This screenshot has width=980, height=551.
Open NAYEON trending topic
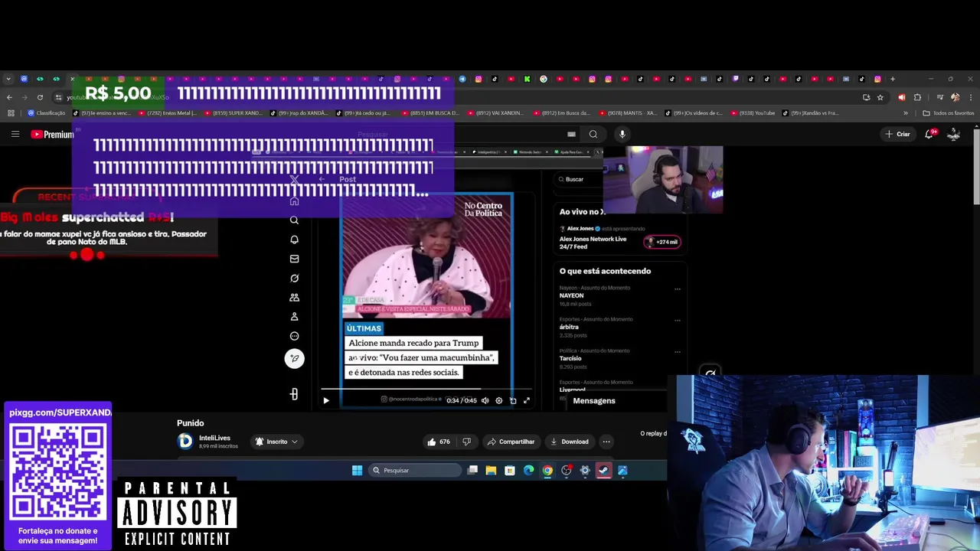coord(571,295)
